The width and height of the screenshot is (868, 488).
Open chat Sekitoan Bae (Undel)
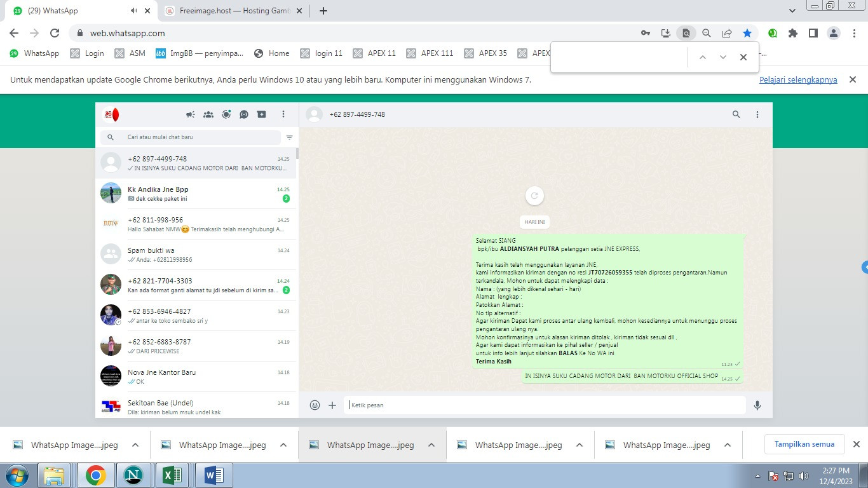196,405
